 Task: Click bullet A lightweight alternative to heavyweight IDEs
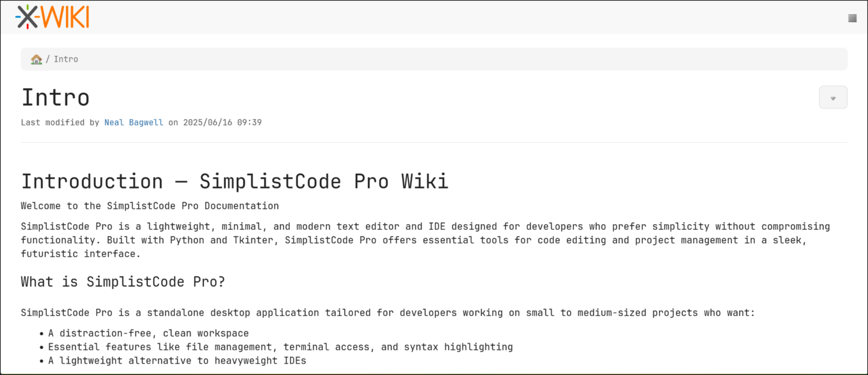tap(177, 360)
